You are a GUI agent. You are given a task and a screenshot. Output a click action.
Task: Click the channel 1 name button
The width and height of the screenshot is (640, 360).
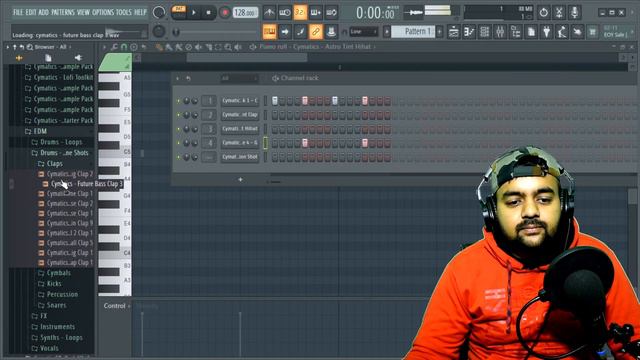(x=240, y=101)
